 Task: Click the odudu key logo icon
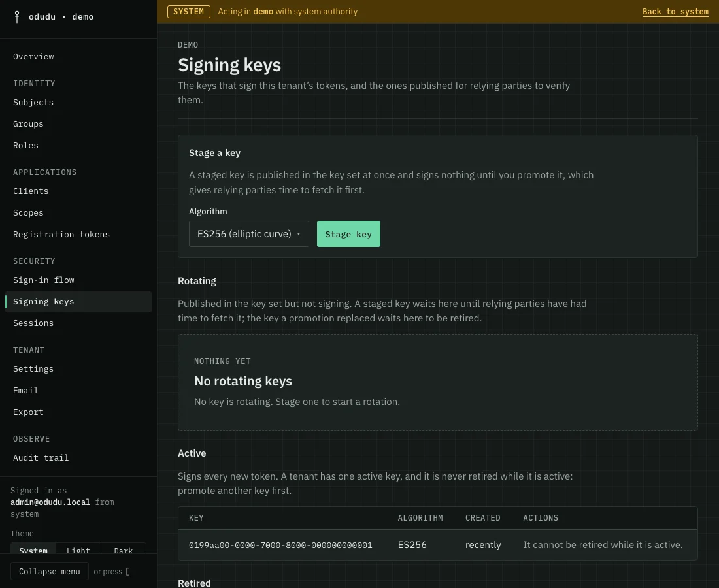[x=17, y=17]
